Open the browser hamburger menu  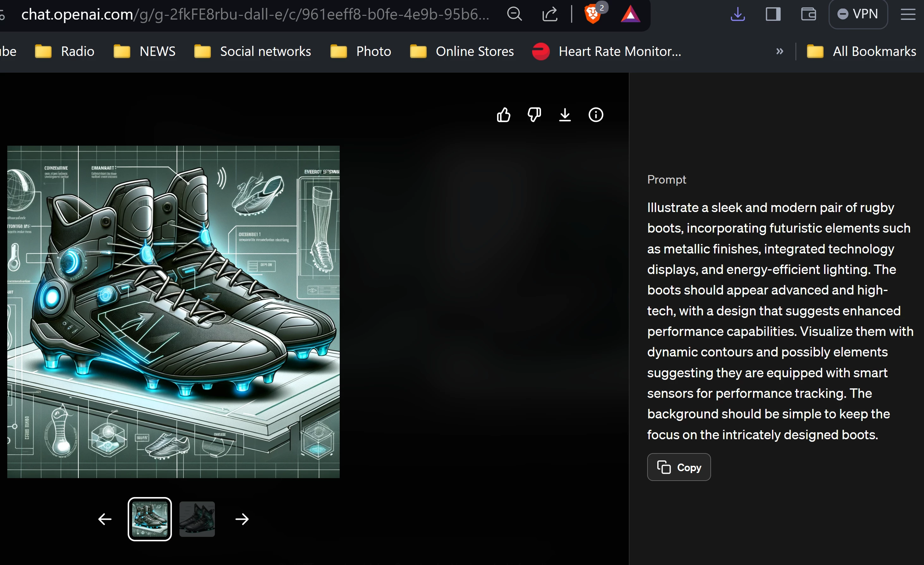click(908, 14)
